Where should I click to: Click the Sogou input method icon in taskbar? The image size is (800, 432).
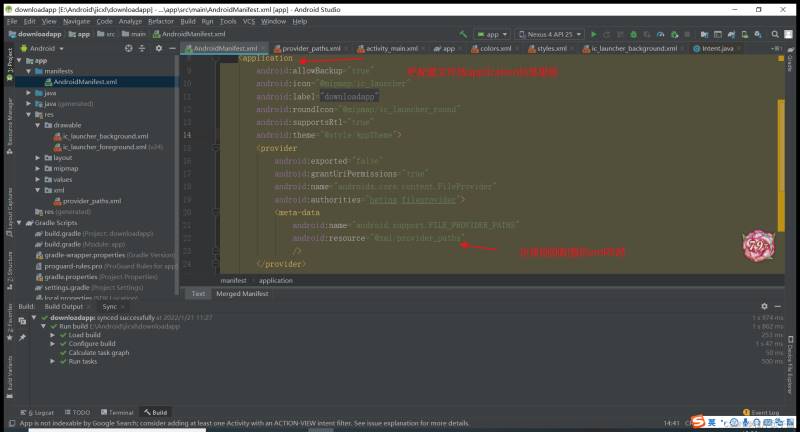point(698,421)
